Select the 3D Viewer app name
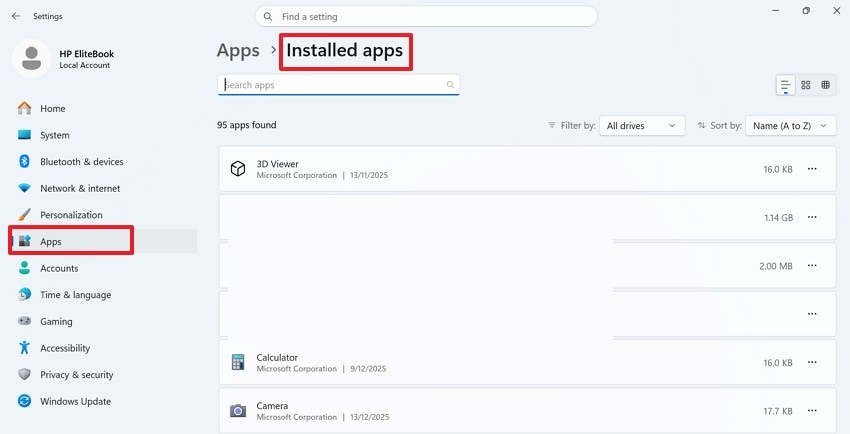The height and width of the screenshot is (434, 850). (278, 164)
